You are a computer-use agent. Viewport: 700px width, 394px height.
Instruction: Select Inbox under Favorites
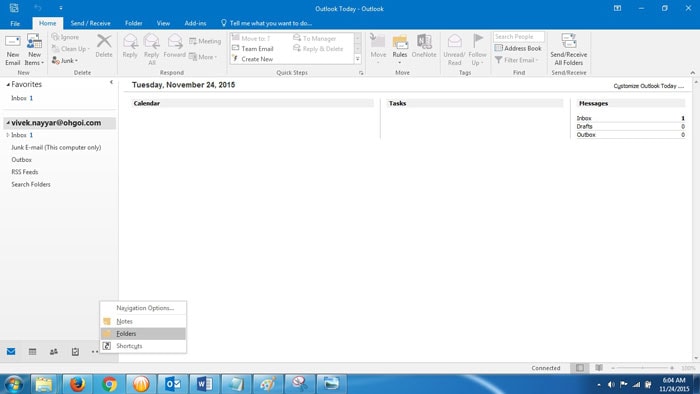[x=21, y=98]
